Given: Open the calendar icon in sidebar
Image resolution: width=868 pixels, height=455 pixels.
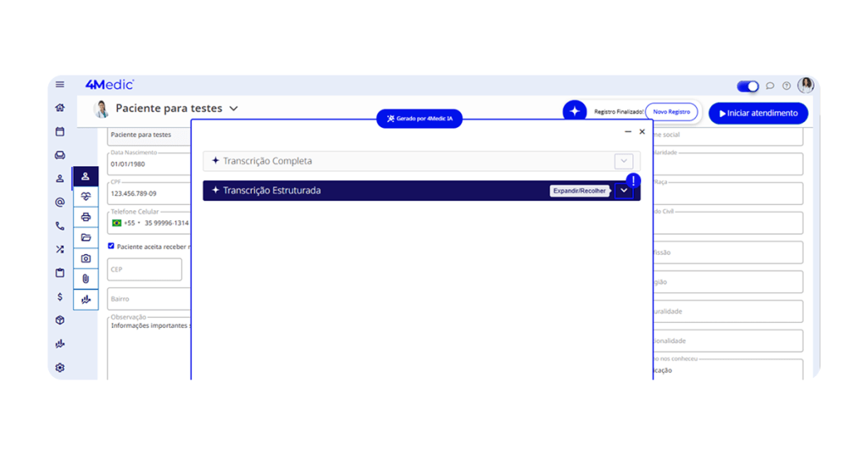Looking at the screenshot, I should (60, 131).
